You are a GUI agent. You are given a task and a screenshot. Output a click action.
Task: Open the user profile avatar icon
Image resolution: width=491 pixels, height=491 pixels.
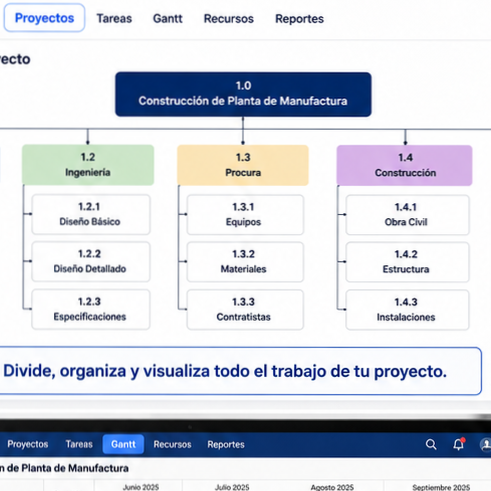pyautogui.click(x=486, y=444)
